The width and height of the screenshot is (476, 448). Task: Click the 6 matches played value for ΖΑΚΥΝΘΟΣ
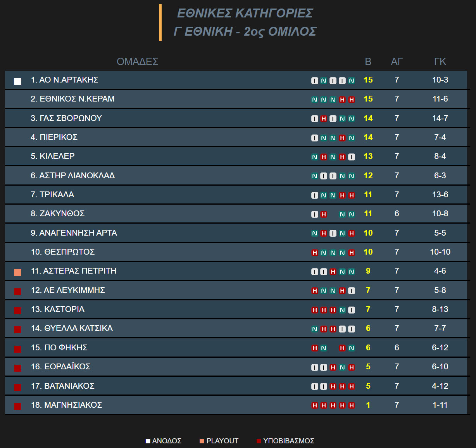click(x=397, y=214)
